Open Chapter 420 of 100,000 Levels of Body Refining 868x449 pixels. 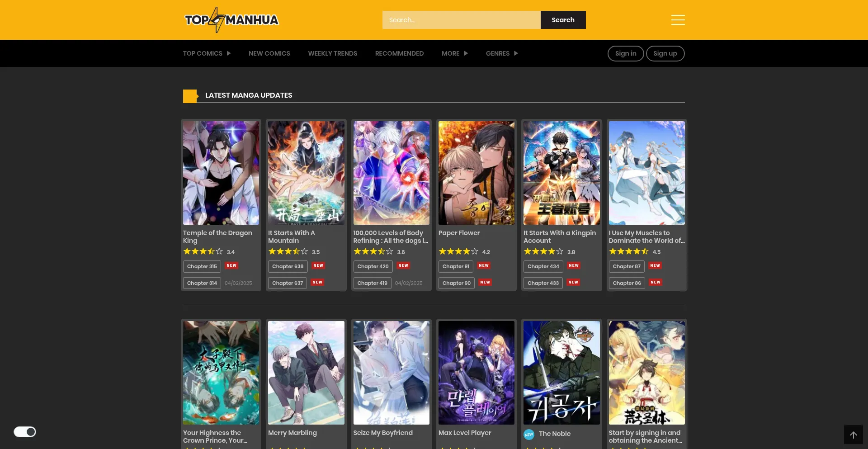[x=373, y=266]
